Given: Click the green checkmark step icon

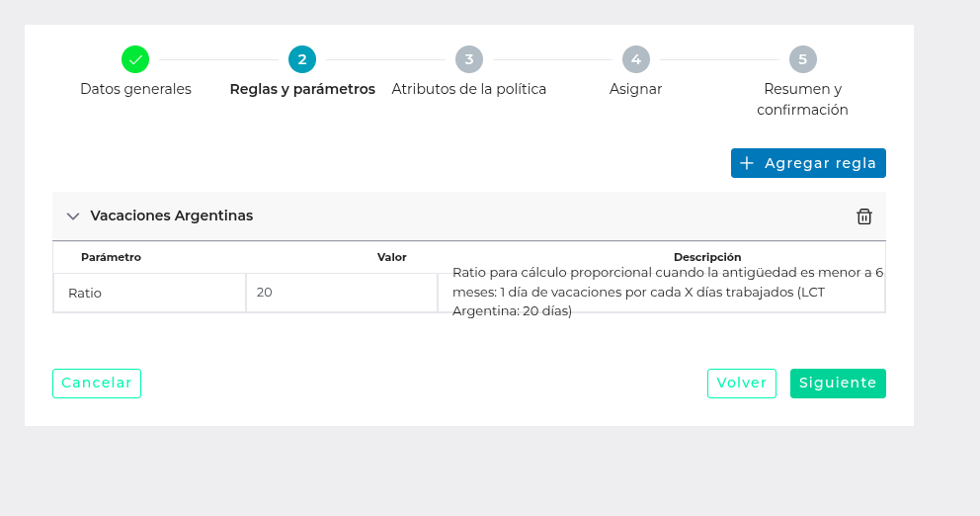Looking at the screenshot, I should click(135, 59).
